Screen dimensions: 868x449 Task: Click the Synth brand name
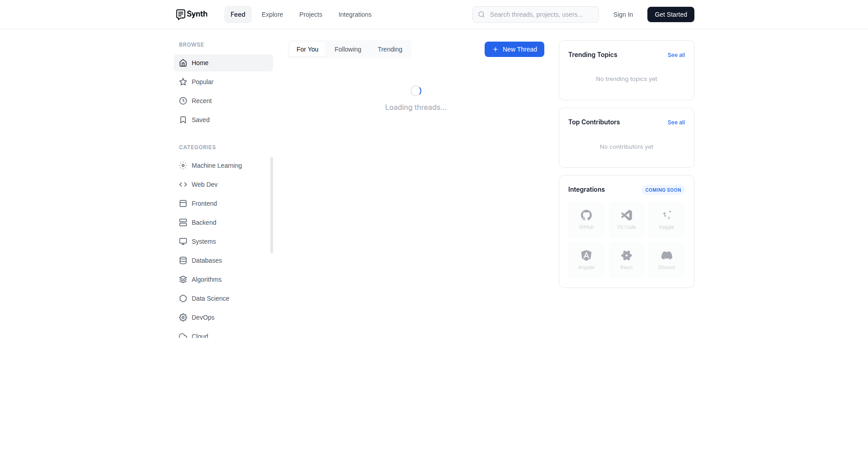coord(197,14)
